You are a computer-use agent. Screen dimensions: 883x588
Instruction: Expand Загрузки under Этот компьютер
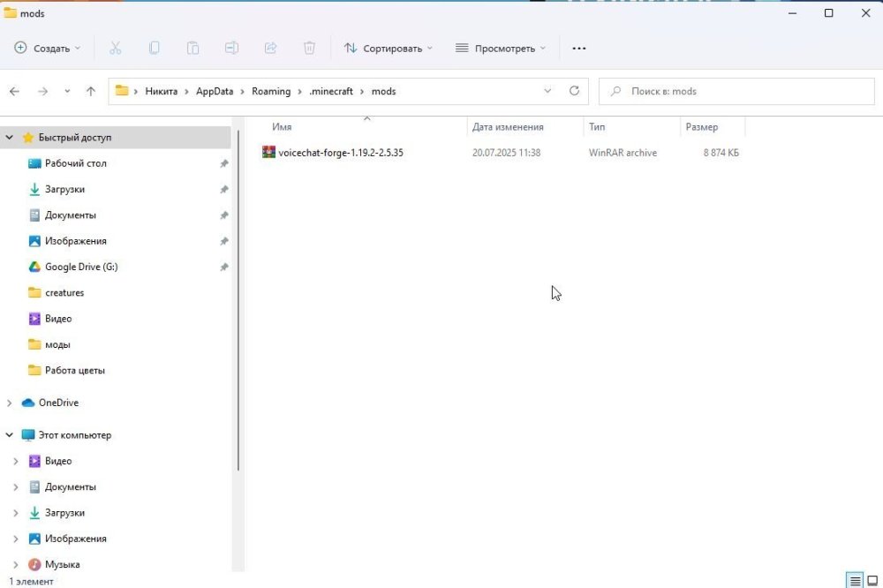tap(16, 513)
